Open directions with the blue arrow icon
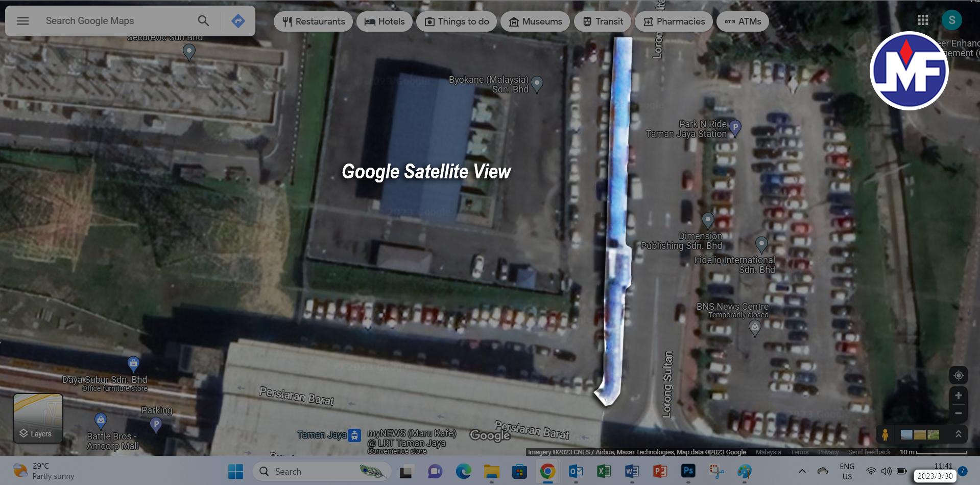The height and width of the screenshot is (485, 980). (x=238, y=21)
